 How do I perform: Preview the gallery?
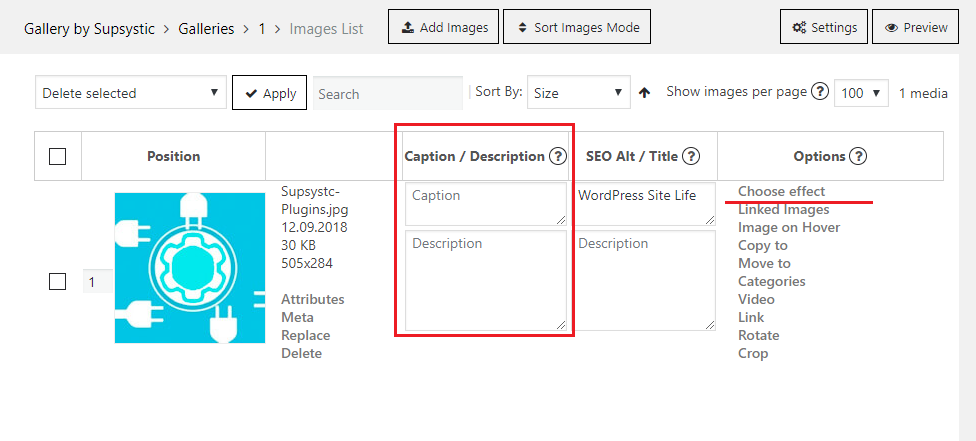[915, 27]
